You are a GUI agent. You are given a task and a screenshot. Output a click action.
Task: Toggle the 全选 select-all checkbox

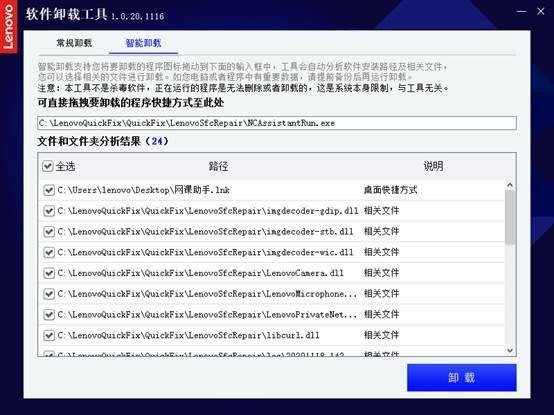click(48, 166)
